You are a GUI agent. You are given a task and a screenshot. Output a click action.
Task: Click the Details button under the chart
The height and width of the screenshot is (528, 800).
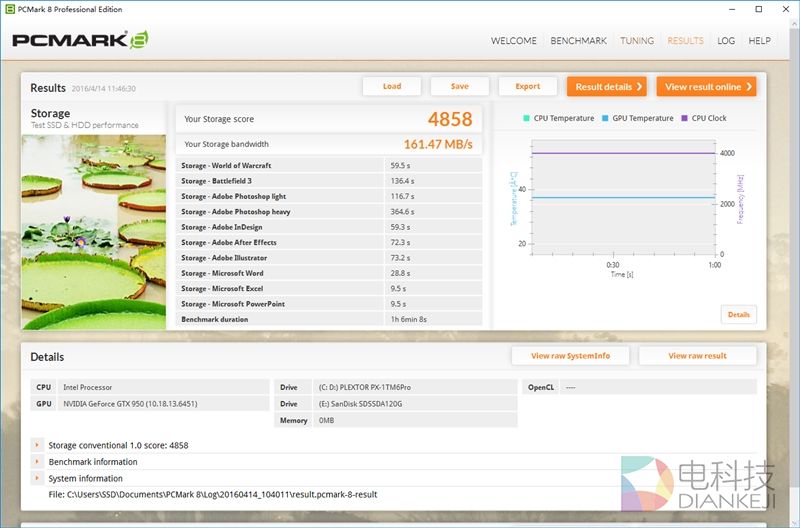coord(738,314)
